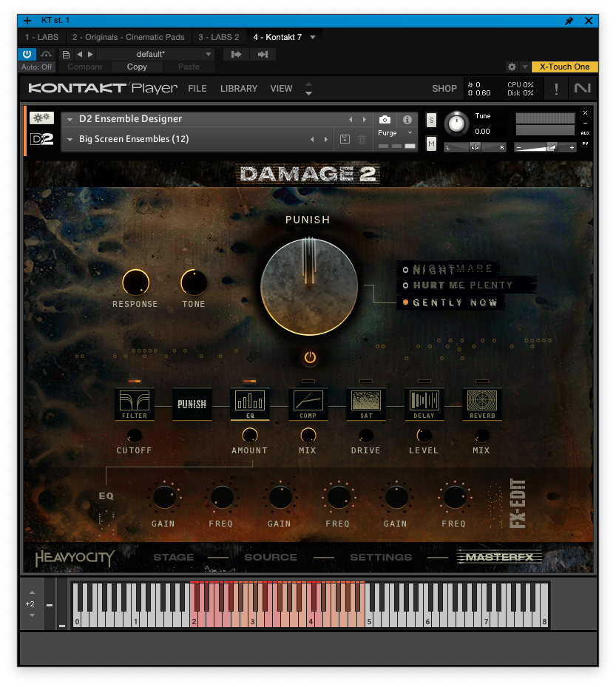This screenshot has width=616, height=687.
Task: Select the GENTLY NOW mode
Action: pos(451,302)
